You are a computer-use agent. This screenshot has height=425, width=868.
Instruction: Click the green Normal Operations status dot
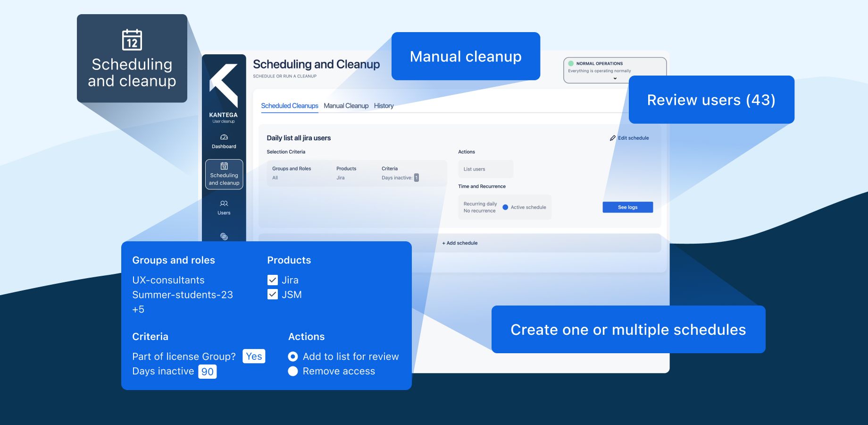click(571, 63)
